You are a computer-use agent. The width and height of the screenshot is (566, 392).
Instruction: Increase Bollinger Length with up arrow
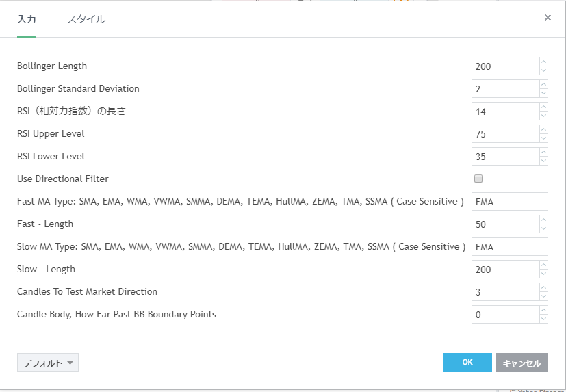pos(543,62)
